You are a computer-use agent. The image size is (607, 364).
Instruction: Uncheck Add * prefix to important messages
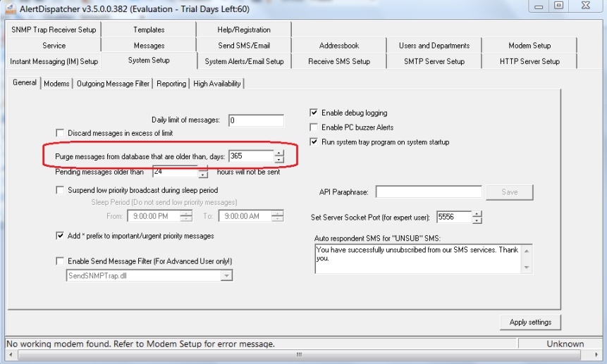pos(60,236)
